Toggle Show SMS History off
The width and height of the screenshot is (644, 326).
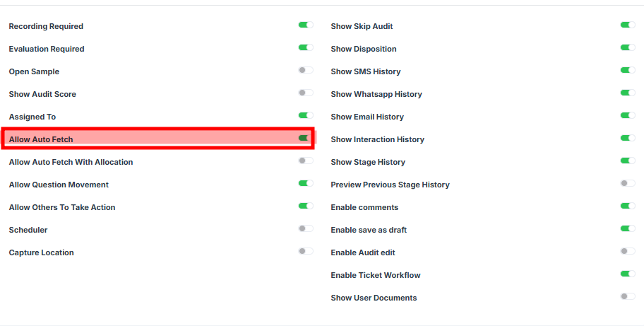coord(627,70)
